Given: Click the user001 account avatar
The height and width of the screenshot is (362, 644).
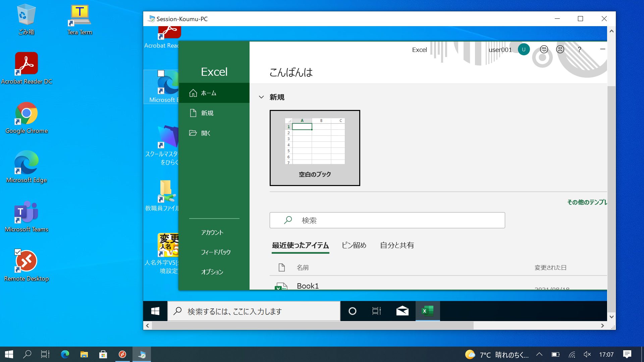Looking at the screenshot, I should point(524,49).
